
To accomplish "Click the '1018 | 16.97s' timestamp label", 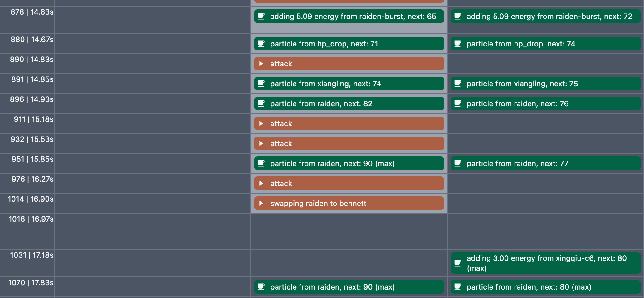I will pos(31,219).
